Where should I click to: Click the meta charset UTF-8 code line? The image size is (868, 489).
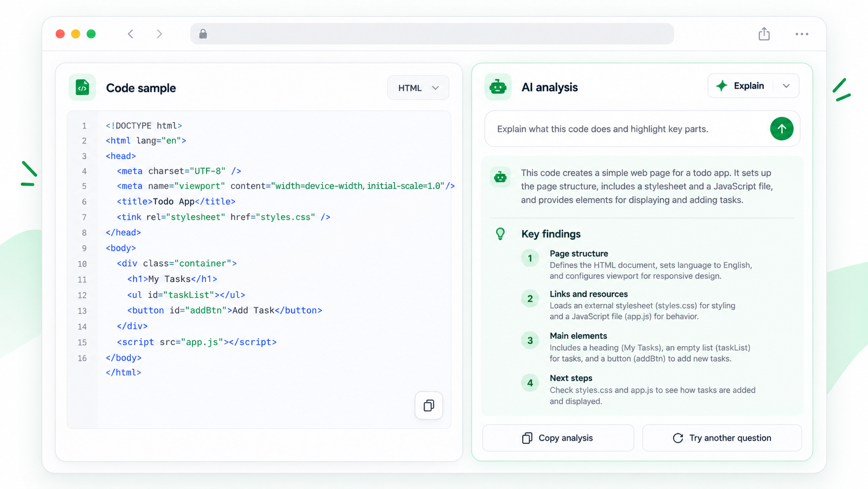point(179,171)
